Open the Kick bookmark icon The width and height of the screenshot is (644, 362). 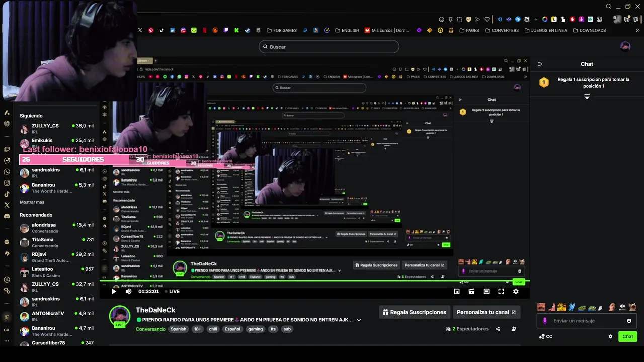236,30
